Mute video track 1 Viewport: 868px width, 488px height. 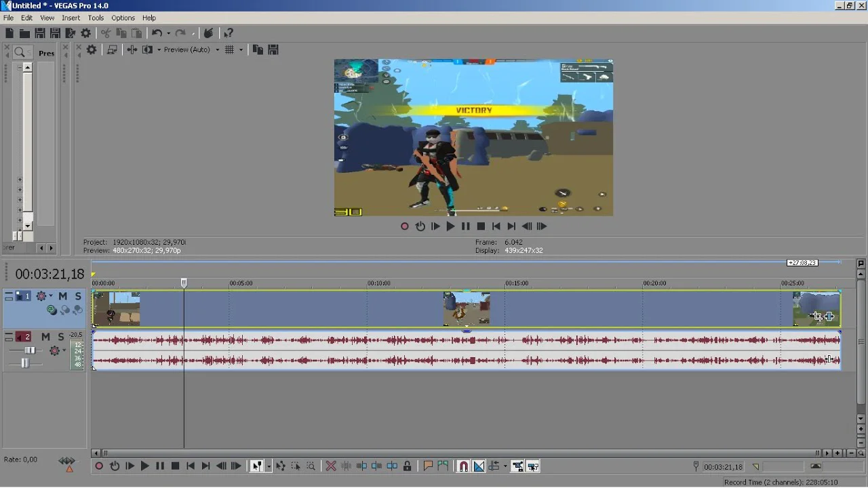point(62,296)
